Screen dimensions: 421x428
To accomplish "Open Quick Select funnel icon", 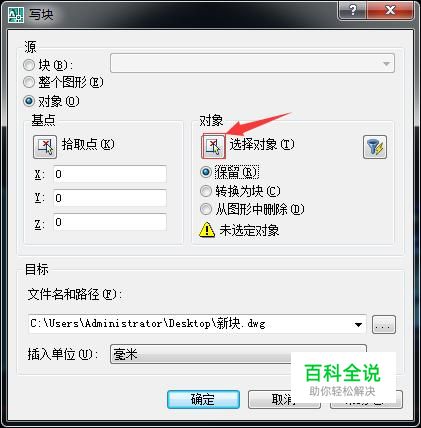I will pos(375,147).
